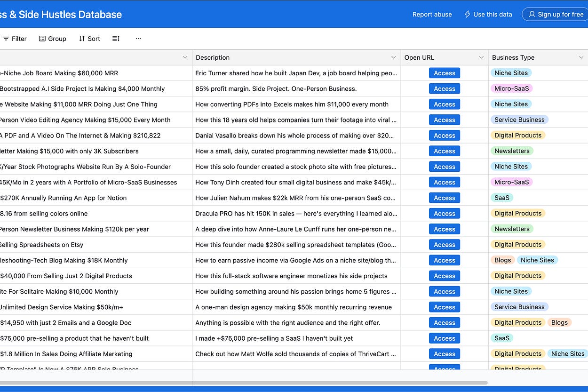The height and width of the screenshot is (392, 588).
Task: Click Description column header
Action: click(296, 57)
